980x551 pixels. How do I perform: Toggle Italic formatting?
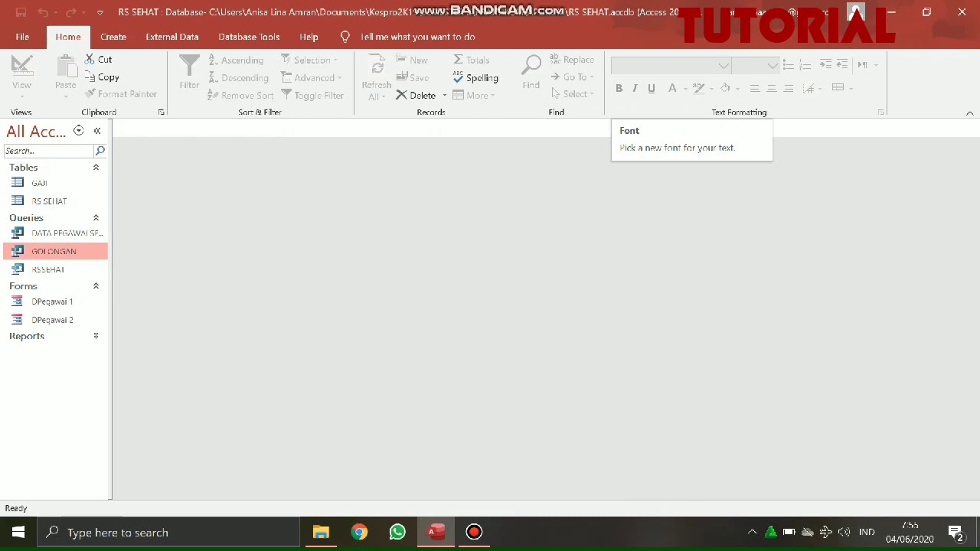click(x=635, y=88)
